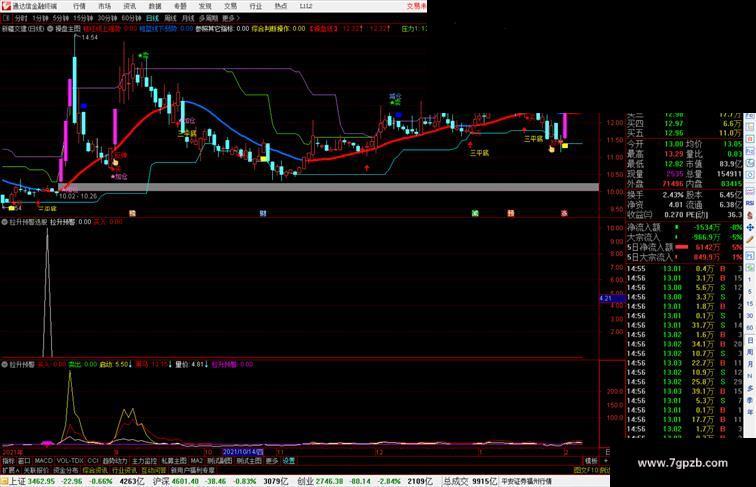
Task: Switch chart to 15分钟 period
Action: pos(83,18)
